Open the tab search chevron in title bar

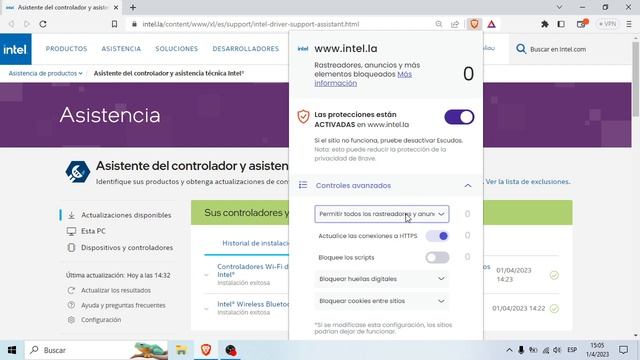559,7
